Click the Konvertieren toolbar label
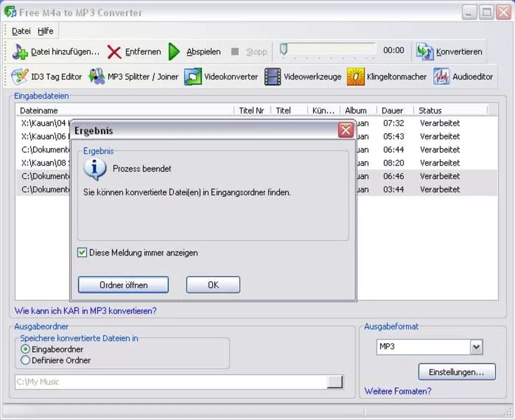Viewport: 515px width, 420px height. 459,51
